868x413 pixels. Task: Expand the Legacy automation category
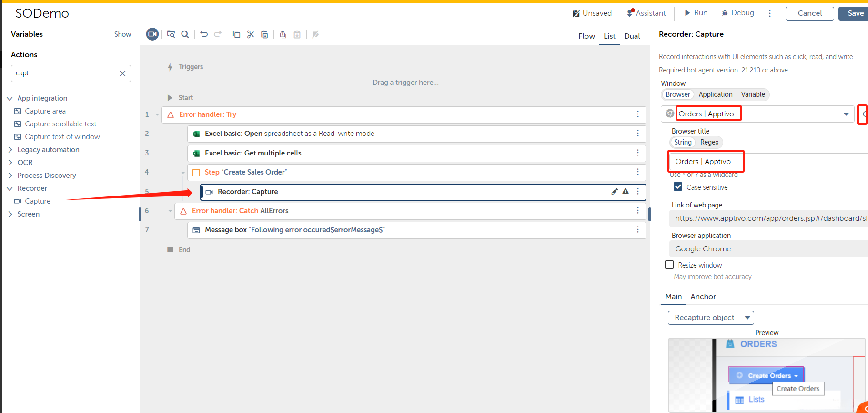[10, 150]
